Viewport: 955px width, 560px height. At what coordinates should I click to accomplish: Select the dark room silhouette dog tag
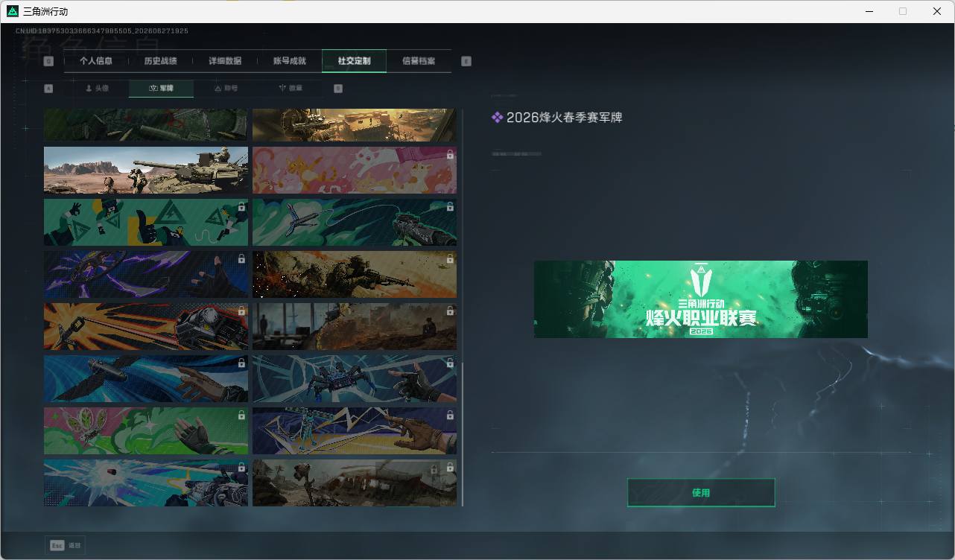point(355,326)
